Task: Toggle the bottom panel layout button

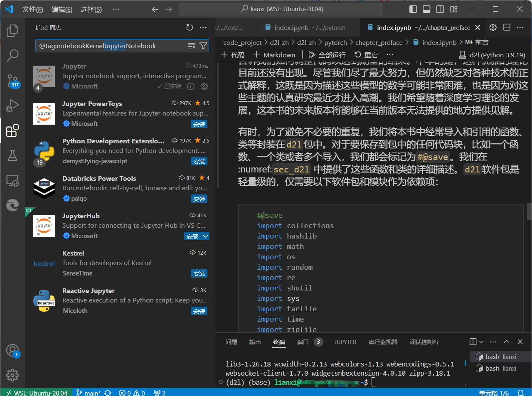Action: pos(426,9)
